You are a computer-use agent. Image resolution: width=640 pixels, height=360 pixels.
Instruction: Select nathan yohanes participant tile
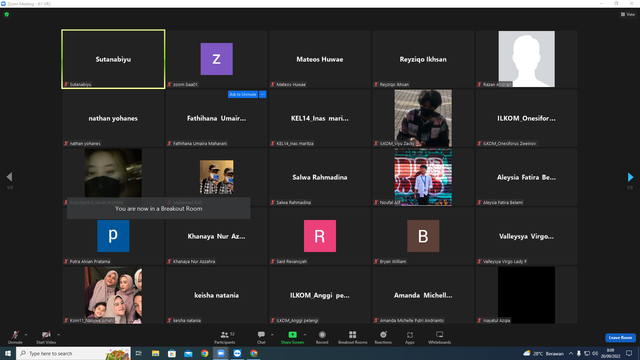coord(113,118)
